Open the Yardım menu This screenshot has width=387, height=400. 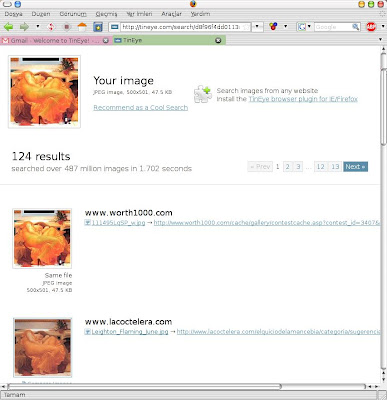(x=200, y=14)
